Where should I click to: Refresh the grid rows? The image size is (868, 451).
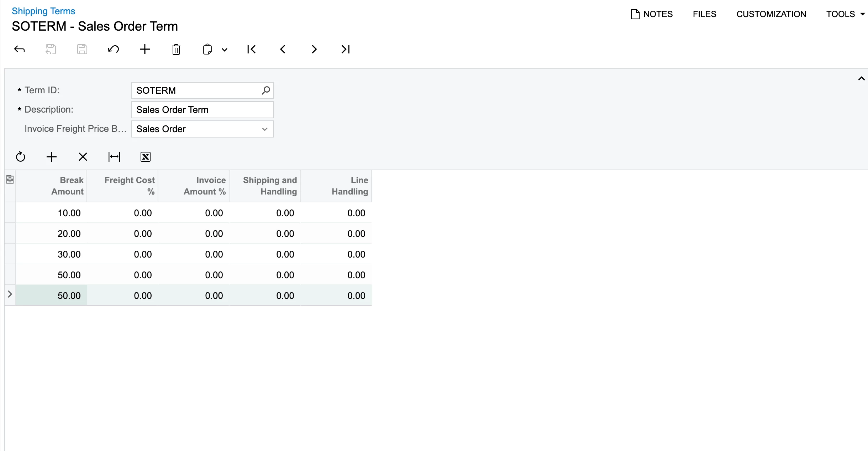21,157
